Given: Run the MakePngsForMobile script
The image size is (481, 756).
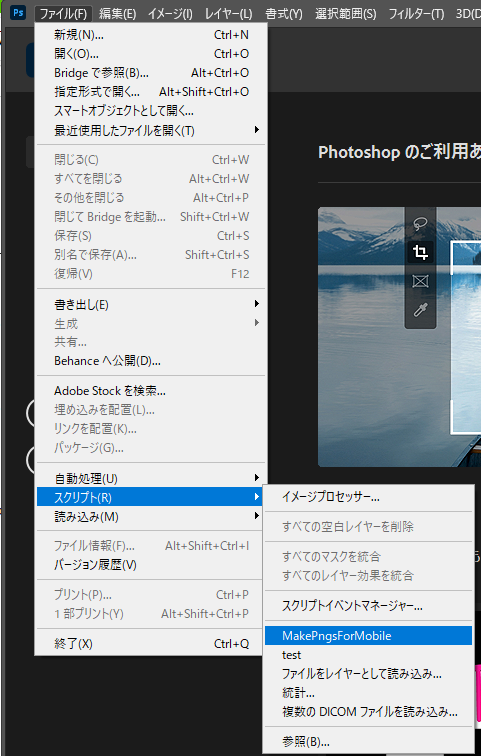Looking at the screenshot, I should pos(369,635).
